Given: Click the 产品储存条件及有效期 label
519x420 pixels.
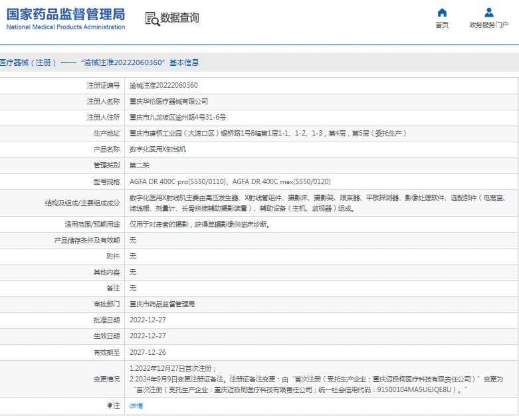Looking at the screenshot, I should click(87, 241).
